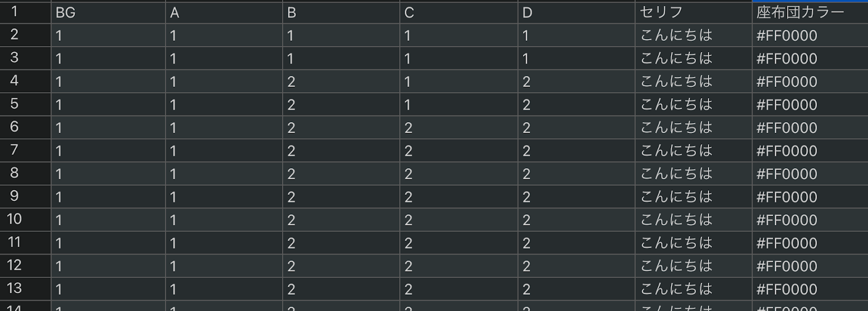
Task: Click the BG header cell
Action: (x=107, y=12)
